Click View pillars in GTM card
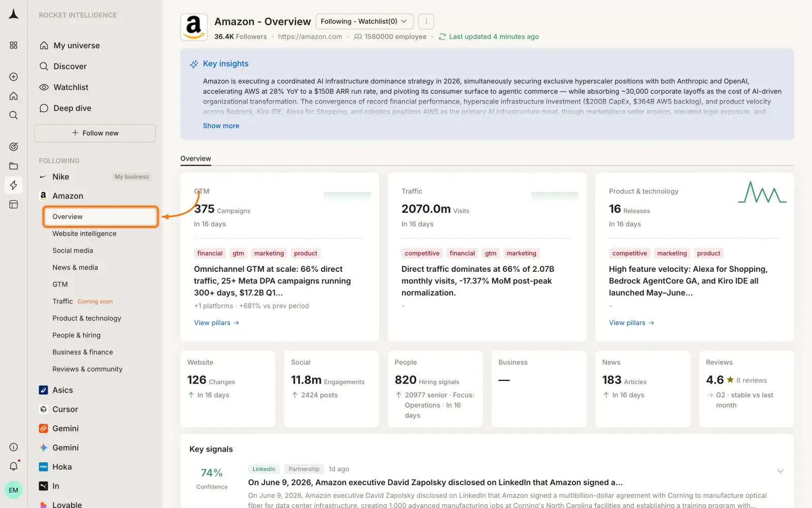812x508 pixels. (x=217, y=323)
